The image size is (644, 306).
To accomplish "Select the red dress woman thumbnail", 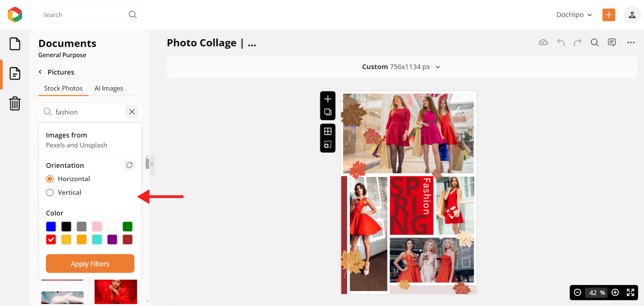I will point(116,292).
